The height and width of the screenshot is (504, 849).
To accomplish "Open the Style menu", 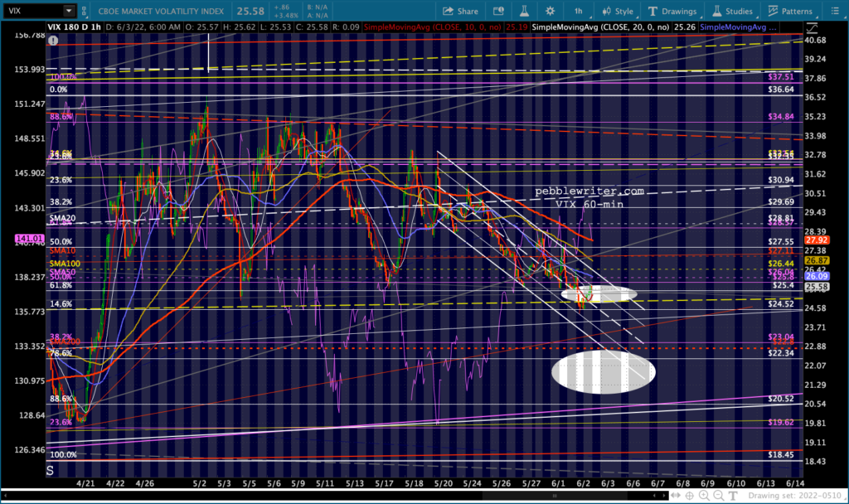I will point(616,12).
